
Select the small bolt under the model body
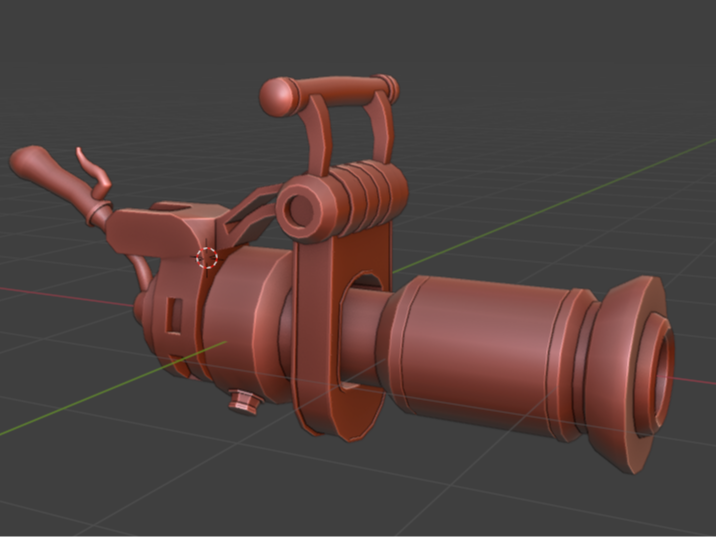tap(245, 402)
